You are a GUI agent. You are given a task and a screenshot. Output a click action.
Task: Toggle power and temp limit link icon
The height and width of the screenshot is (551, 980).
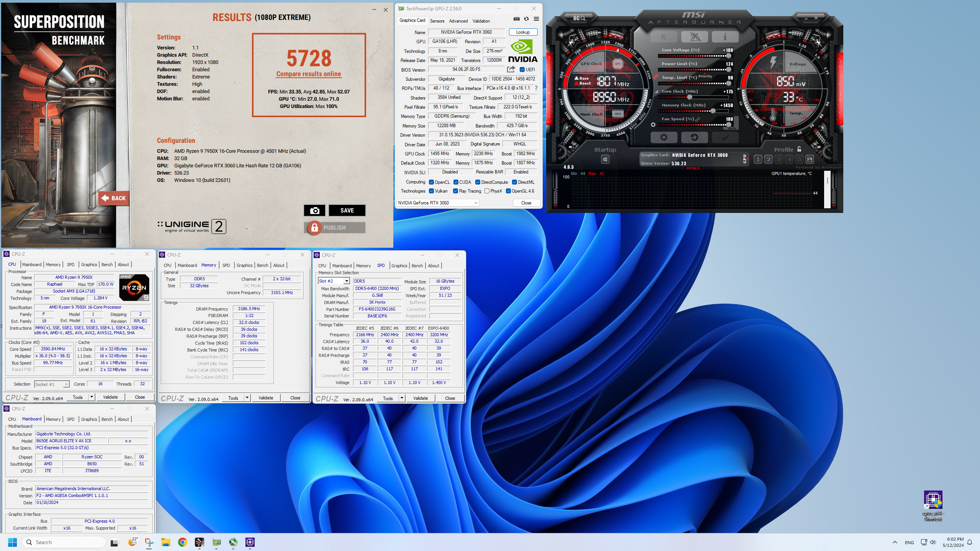656,77
